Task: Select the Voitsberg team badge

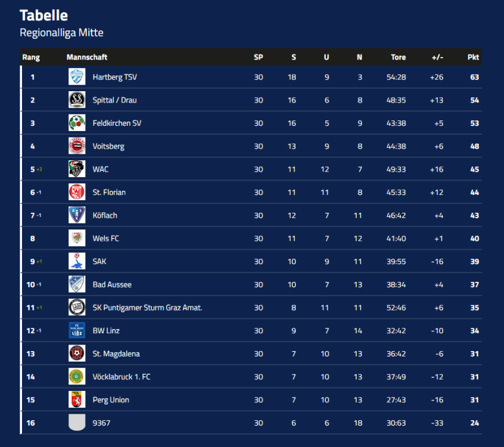Action: [77, 146]
